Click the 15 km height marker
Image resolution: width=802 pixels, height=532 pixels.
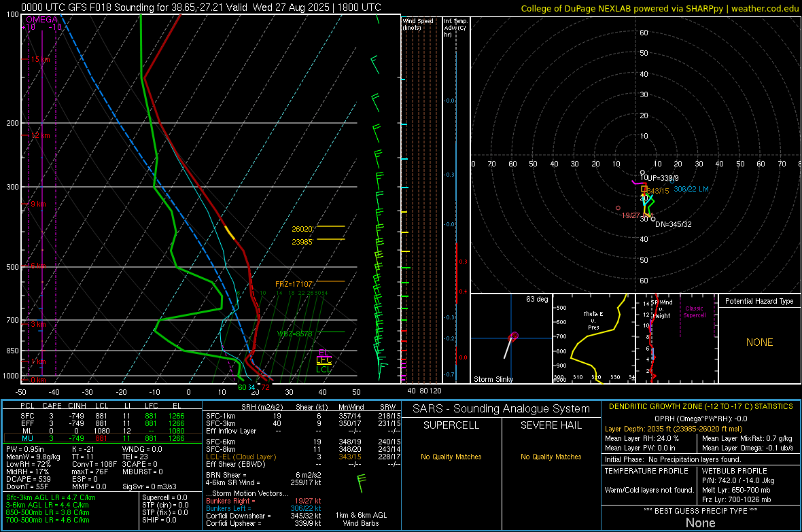click(x=40, y=59)
